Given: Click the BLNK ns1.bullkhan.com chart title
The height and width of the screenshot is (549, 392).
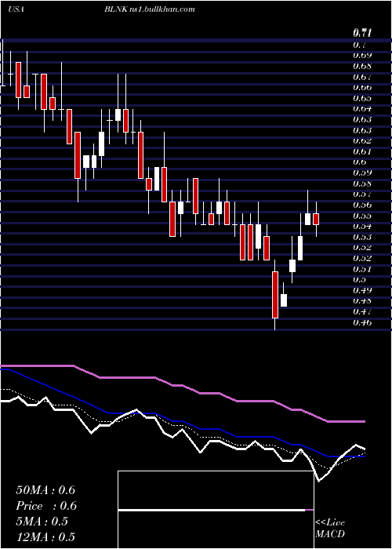Looking at the screenshot, I should coord(150,9).
